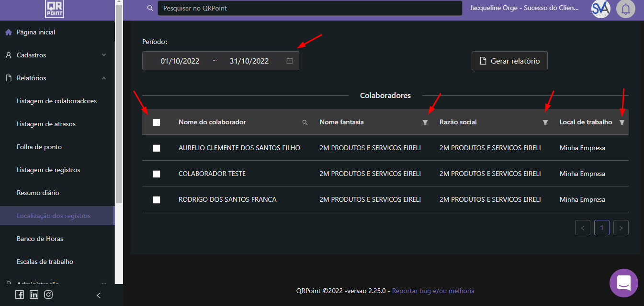
Task: Open the Facebook icon in sidebar footer
Action: pos(20,295)
